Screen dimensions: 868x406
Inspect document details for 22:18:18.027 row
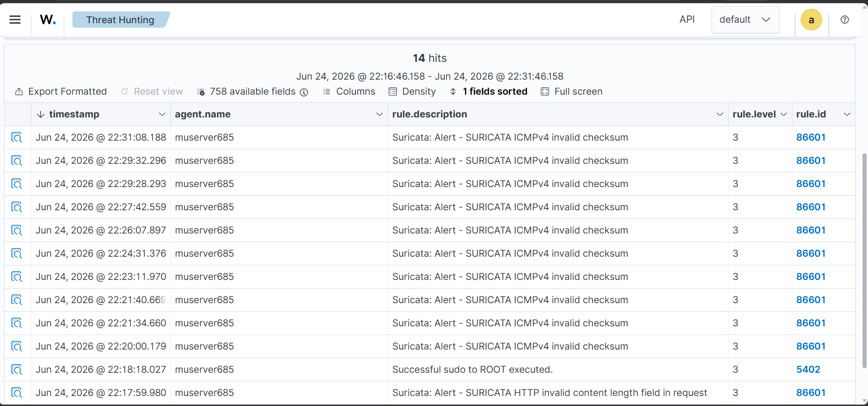coord(17,370)
